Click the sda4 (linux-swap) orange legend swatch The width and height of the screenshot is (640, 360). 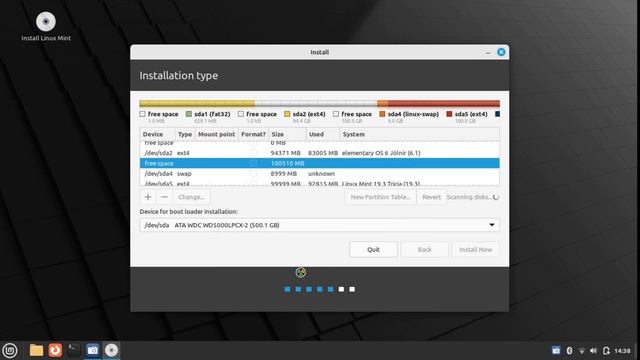click(x=382, y=114)
